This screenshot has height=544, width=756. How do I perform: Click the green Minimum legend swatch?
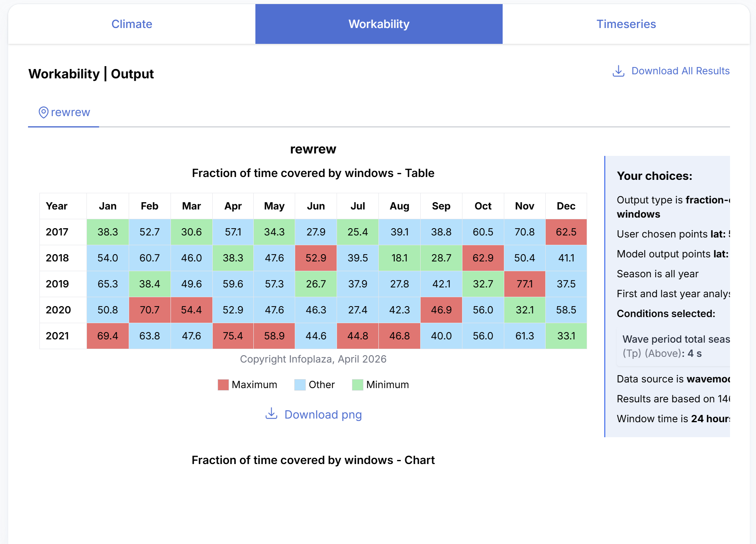point(357,385)
